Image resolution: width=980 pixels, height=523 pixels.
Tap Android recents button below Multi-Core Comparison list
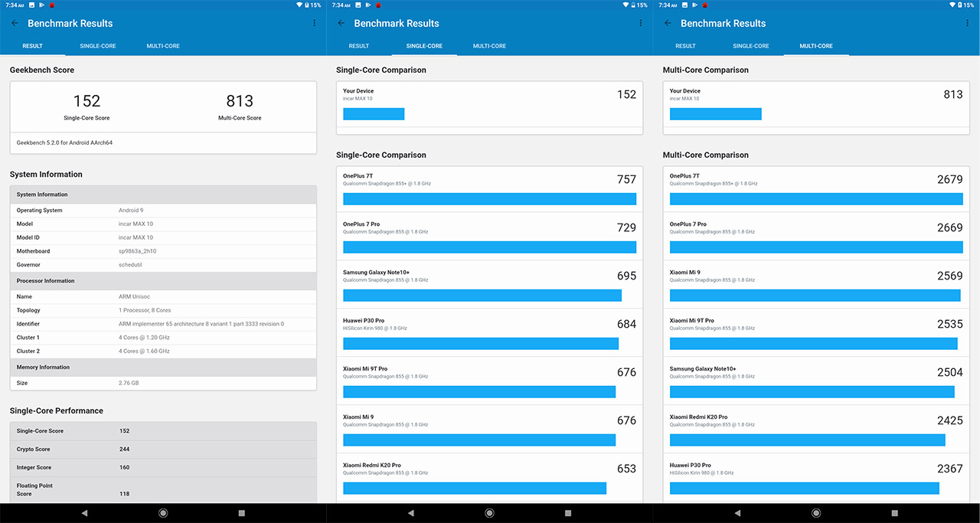coord(895,513)
